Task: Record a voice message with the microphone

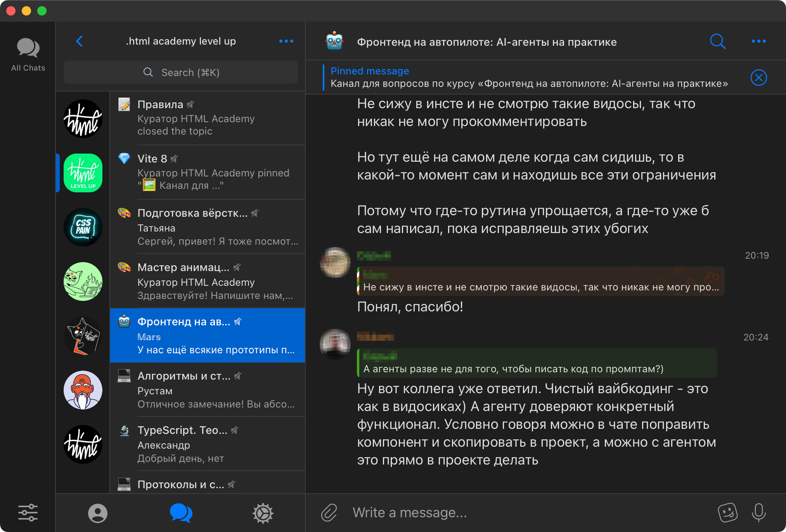Action: [x=759, y=513]
